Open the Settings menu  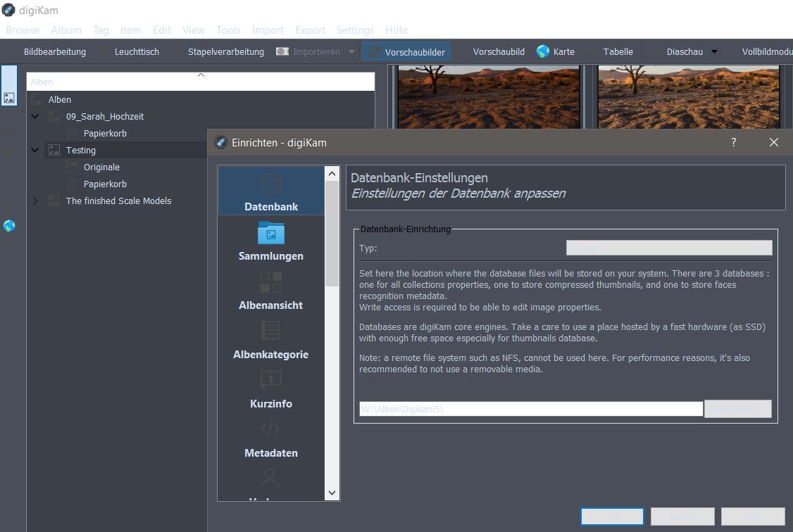355,30
